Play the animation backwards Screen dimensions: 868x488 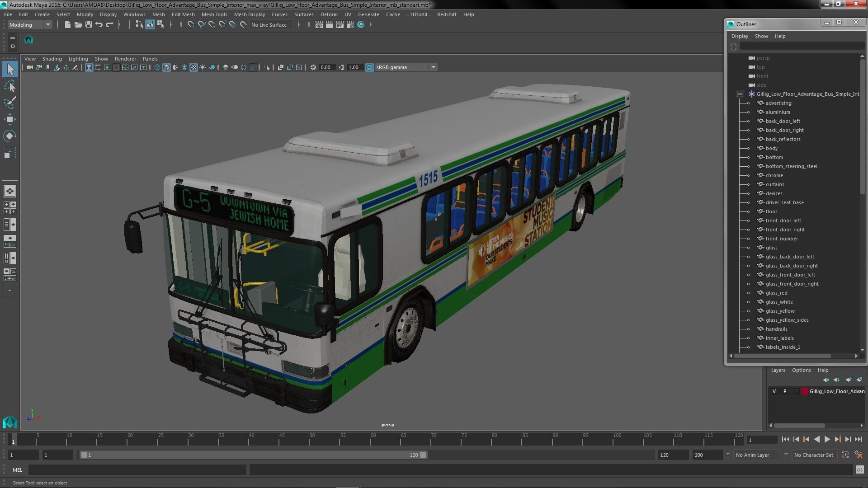tap(816, 439)
